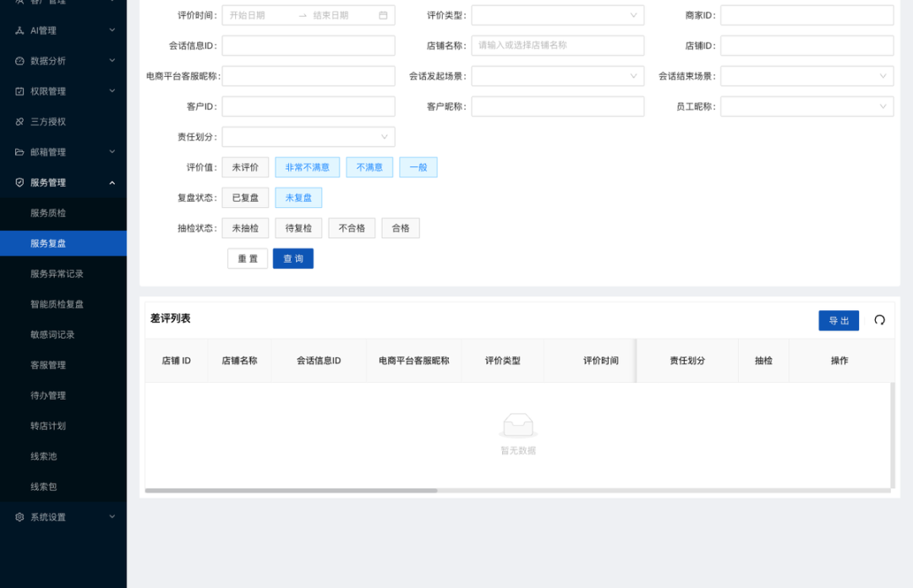
Task: Click the 邮箱管理 folder icon
Action: [x=19, y=152]
